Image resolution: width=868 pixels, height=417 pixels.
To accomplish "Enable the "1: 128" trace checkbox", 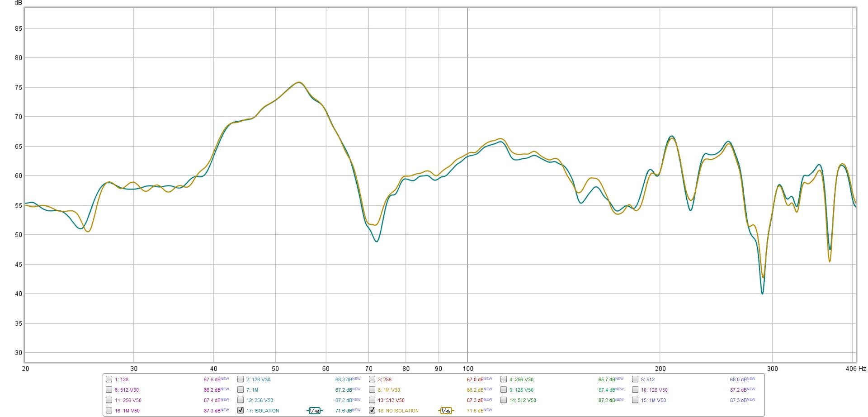I will [109, 379].
